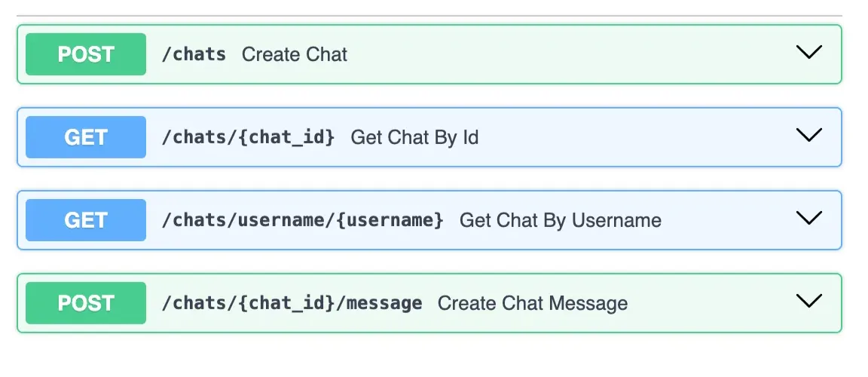The height and width of the screenshot is (377, 868).
Task: Expand the Get Chat By Id chevron
Action: tap(808, 136)
